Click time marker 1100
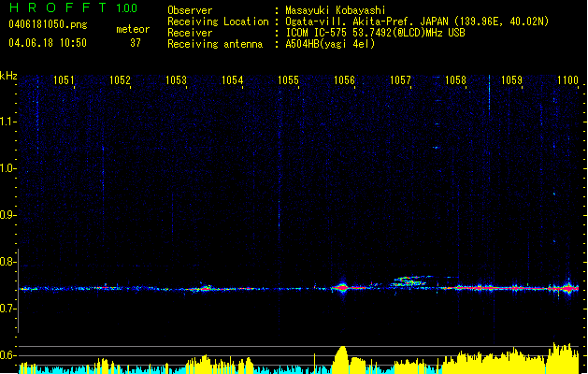The image size is (588, 374). coord(567,80)
